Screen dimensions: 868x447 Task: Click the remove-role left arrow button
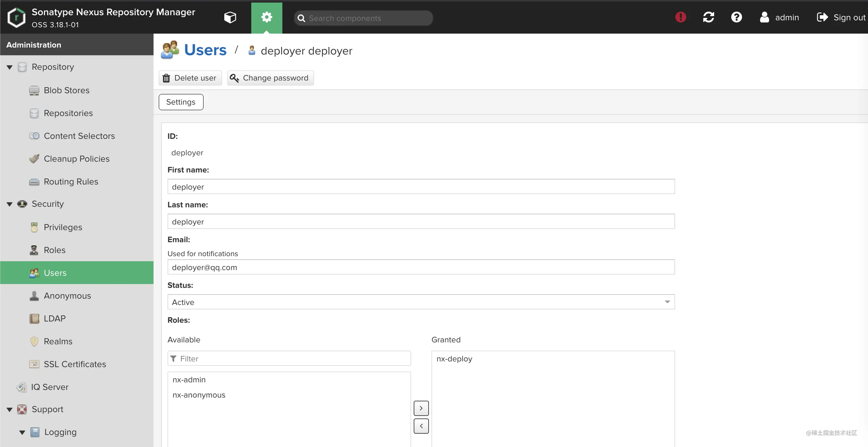pyautogui.click(x=421, y=426)
